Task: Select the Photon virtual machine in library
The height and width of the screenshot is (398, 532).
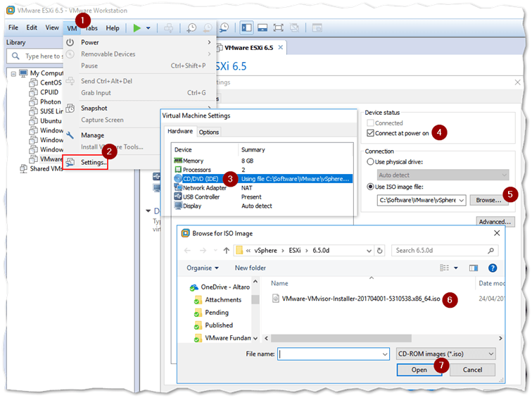Action: point(45,101)
